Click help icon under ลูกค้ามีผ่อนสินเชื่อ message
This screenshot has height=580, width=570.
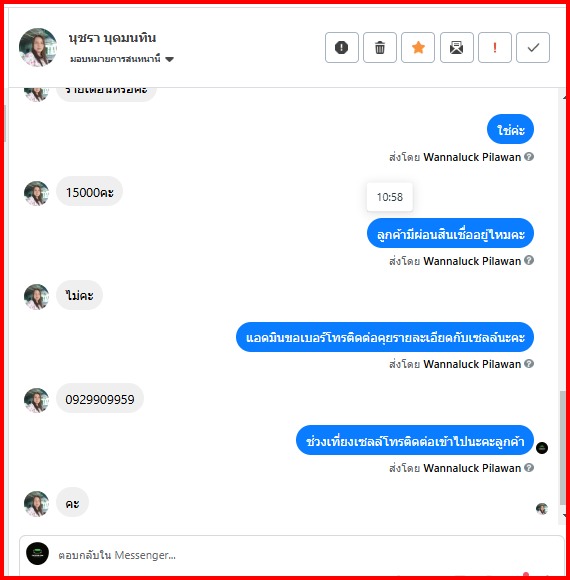pyautogui.click(x=529, y=260)
